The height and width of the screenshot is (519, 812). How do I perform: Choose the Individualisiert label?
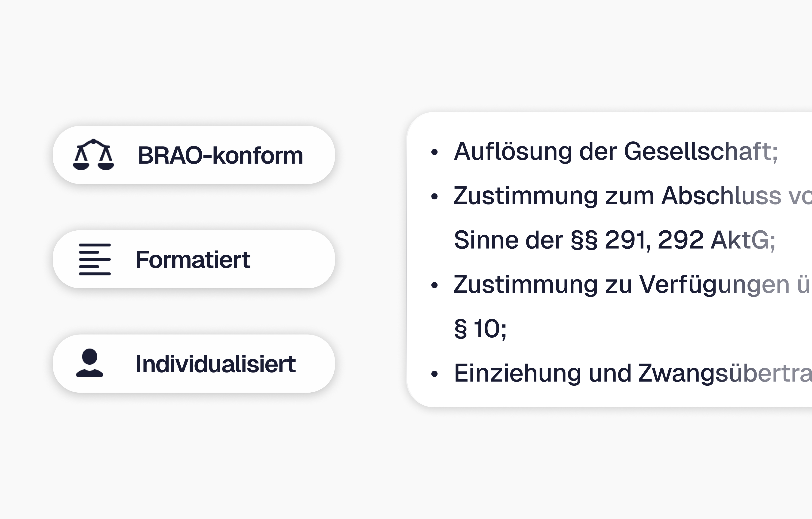point(215,364)
